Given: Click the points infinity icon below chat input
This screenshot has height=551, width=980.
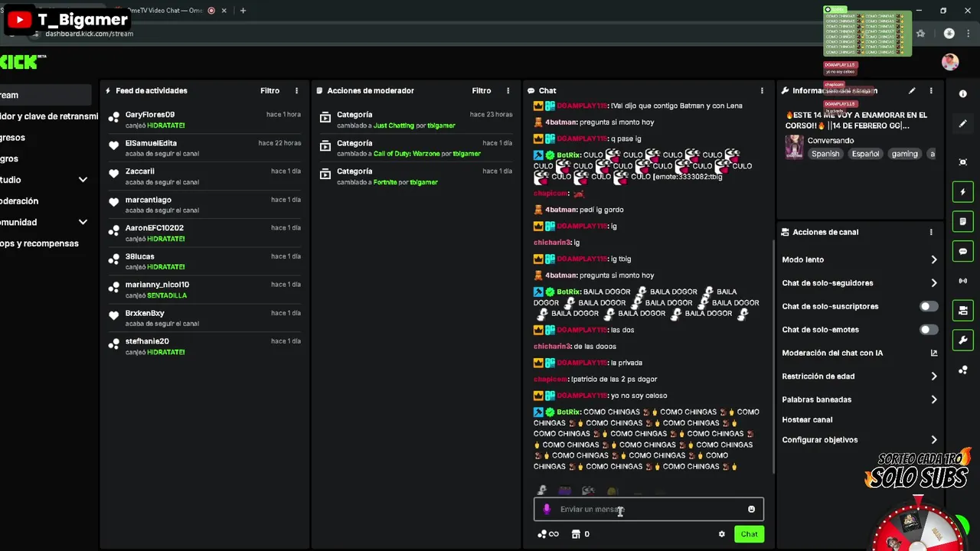Looking at the screenshot, I should pos(548,534).
